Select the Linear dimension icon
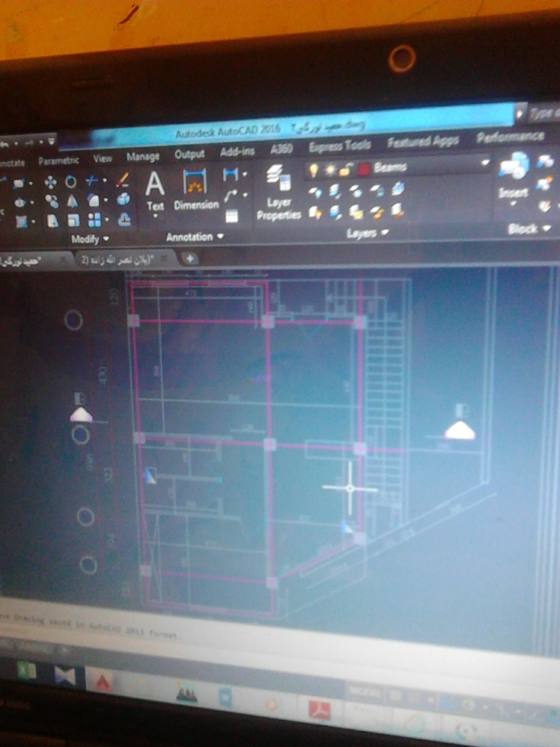The height and width of the screenshot is (747, 560). pyautogui.click(x=230, y=174)
